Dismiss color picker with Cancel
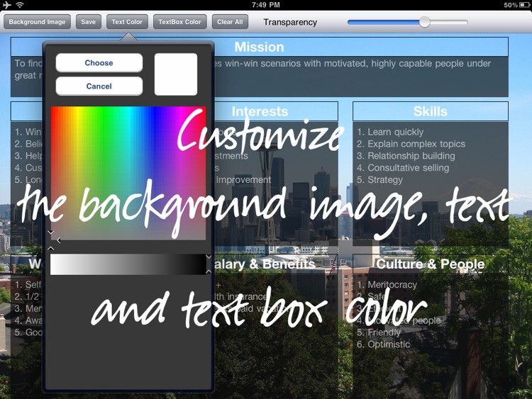This screenshot has width=532, height=399. point(99,86)
